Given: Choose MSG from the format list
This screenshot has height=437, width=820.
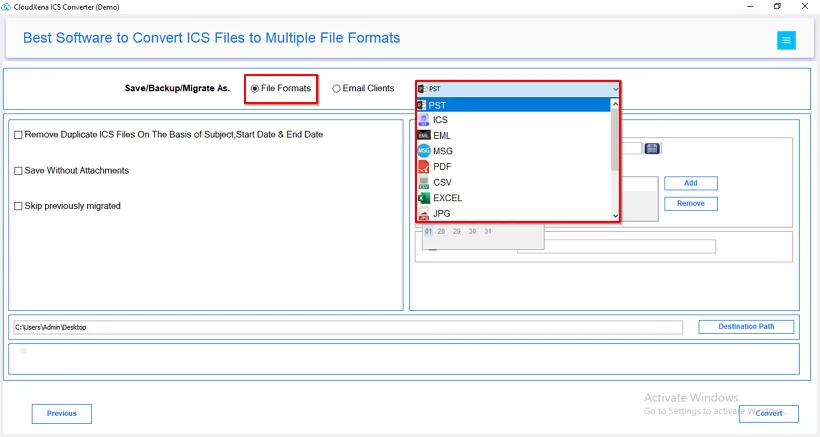Looking at the screenshot, I should (x=514, y=151).
